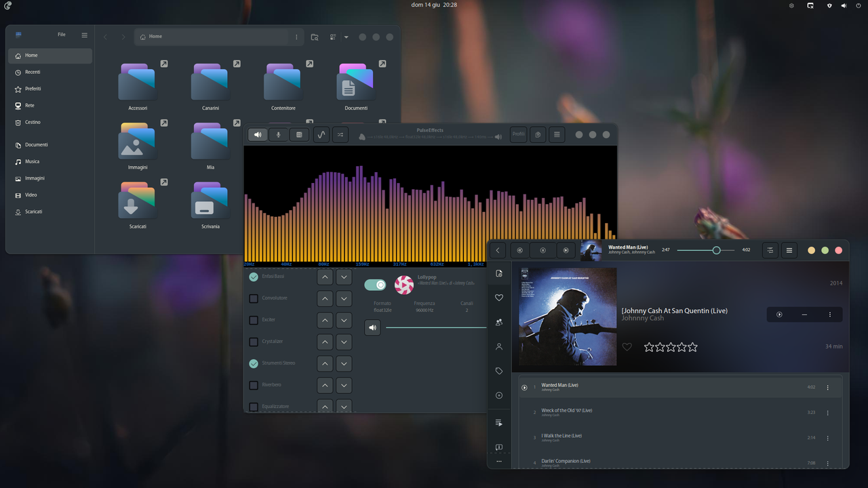Switch PulseEffects to microphone input effects
Viewport: 868px width, 488px height.
tap(278, 135)
